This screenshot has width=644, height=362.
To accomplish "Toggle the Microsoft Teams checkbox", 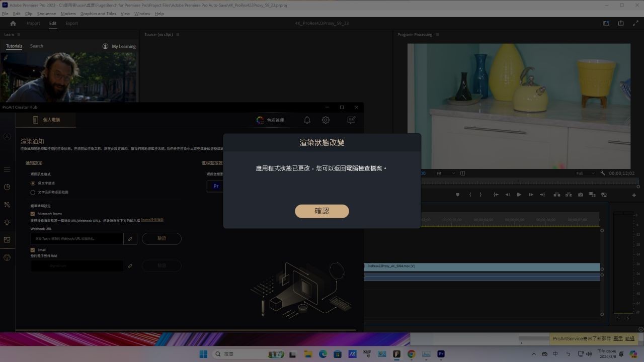I will pyautogui.click(x=33, y=214).
